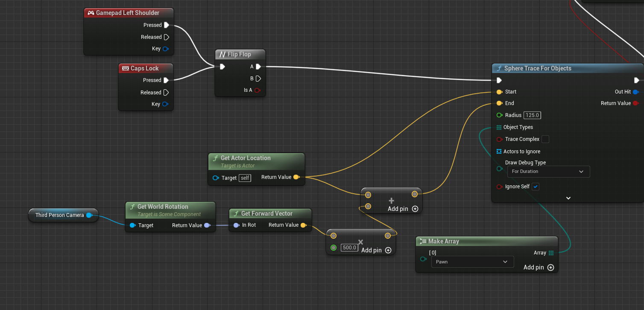644x310 pixels.
Task: Click the green float input pin on multiply node
Action: [x=334, y=248]
